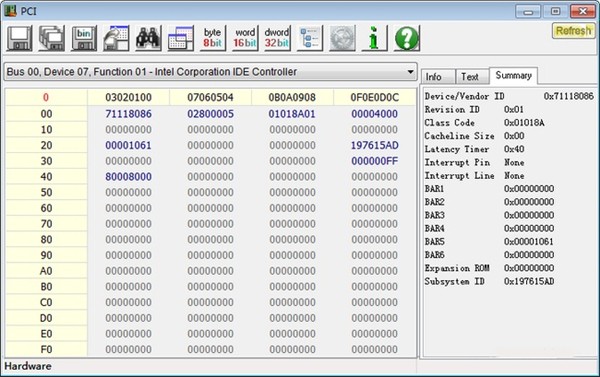This screenshot has width=600, height=377.
Task: Click the Subsystem ID 0x197615AD line
Action: click(489, 281)
